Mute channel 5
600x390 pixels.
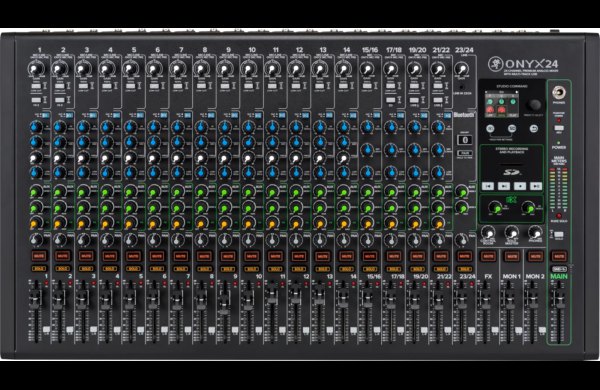coord(133,256)
